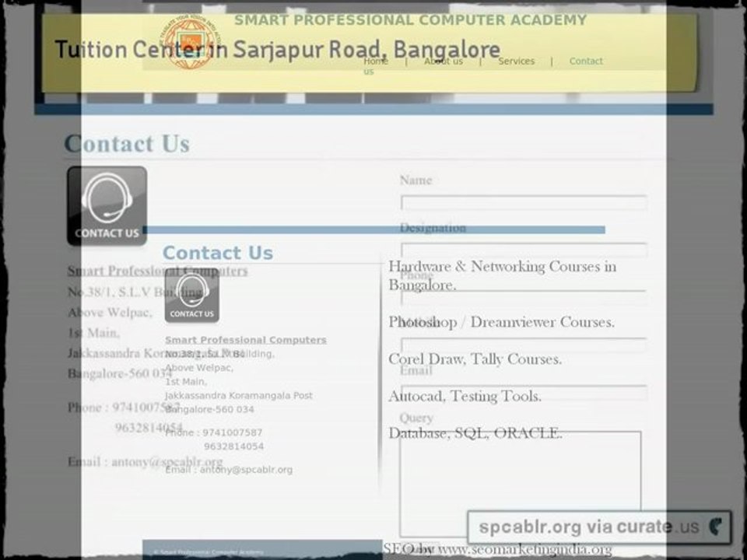
Task: Click the Corel Draw, Tally Courses line
Action: click(x=475, y=359)
